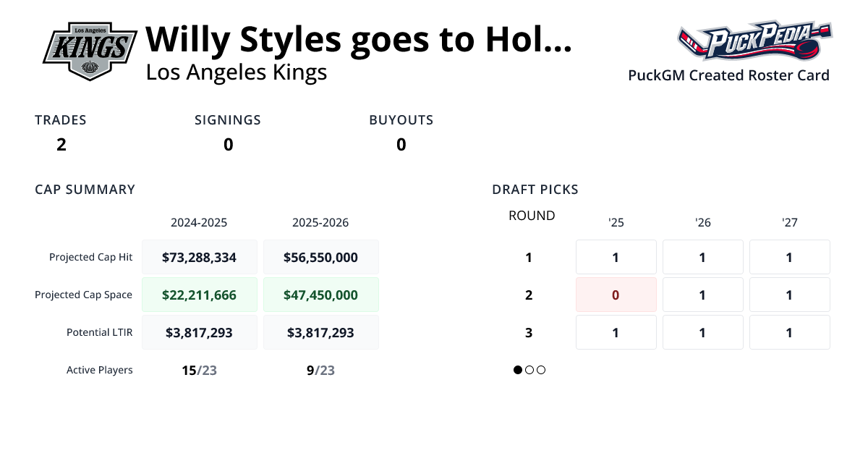Click the Projected Cap Hit value $73,288,334

click(200, 257)
